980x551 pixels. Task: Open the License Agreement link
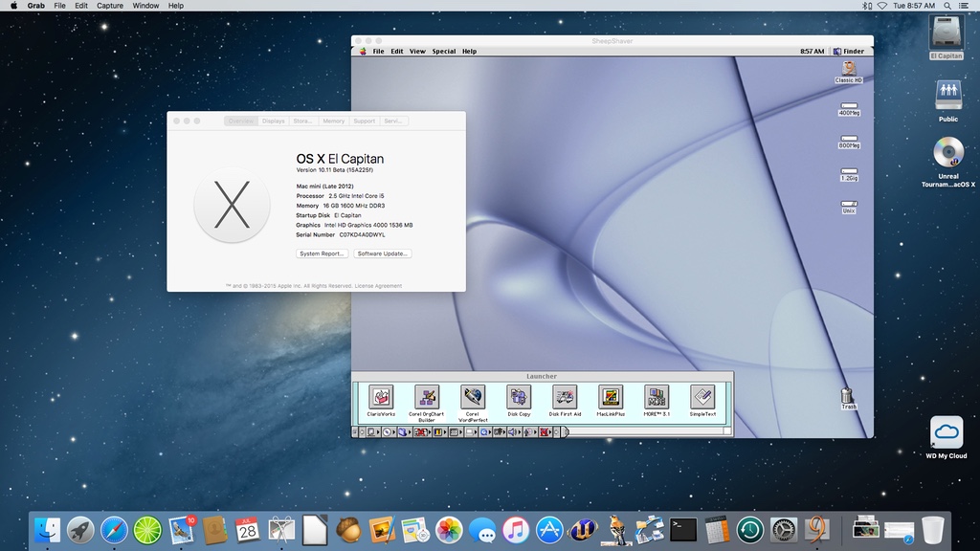[x=378, y=286]
